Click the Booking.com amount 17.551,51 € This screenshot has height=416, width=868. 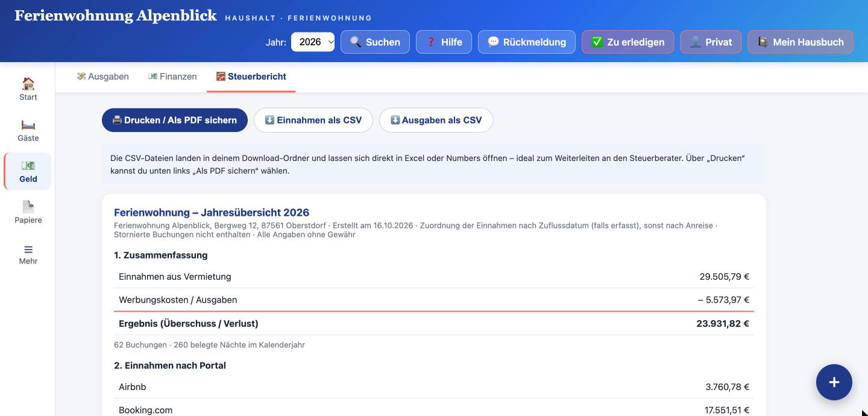point(727,410)
